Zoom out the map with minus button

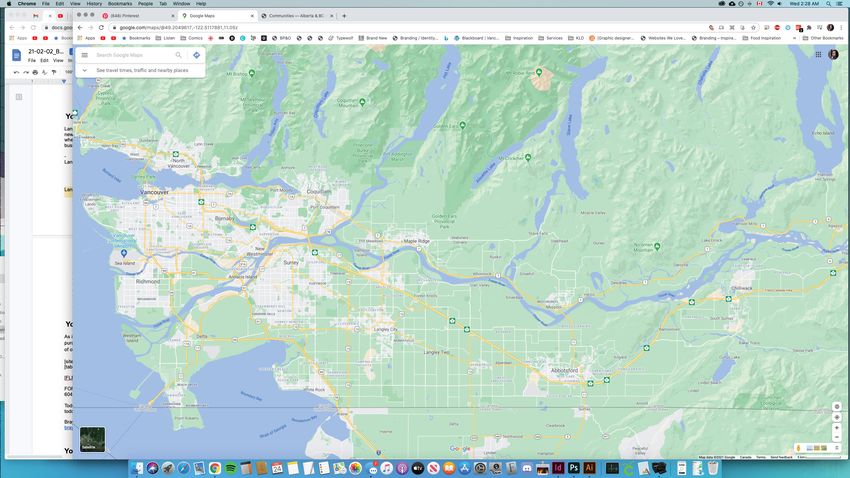(x=836, y=437)
